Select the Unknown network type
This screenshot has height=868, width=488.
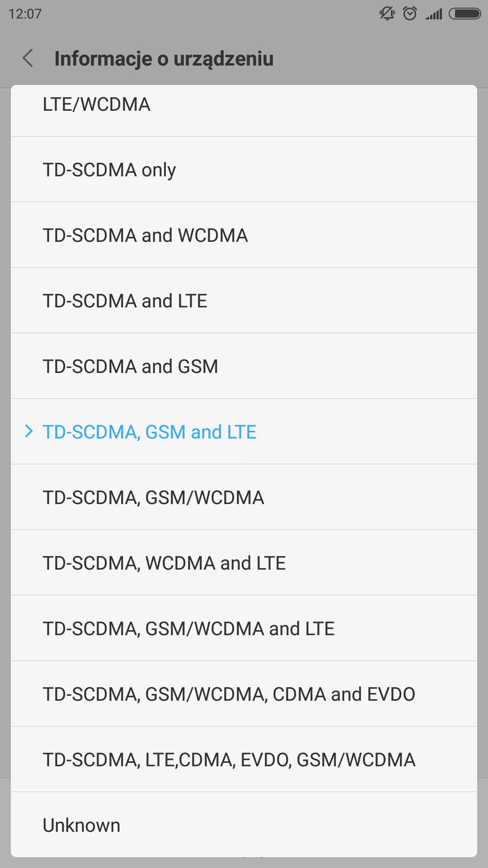pyautogui.click(x=82, y=826)
